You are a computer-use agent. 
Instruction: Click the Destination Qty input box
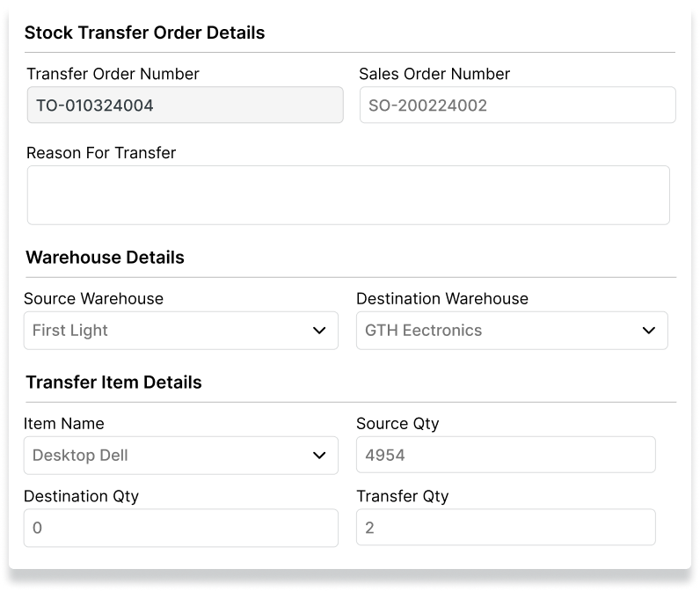tap(180, 529)
